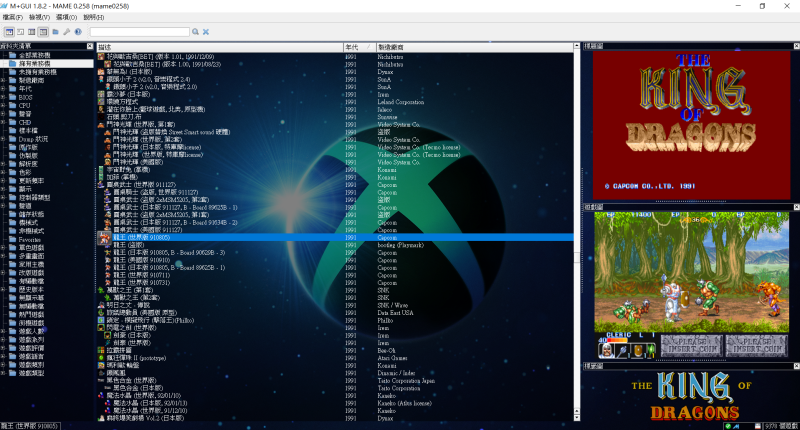Click the icon beside 黑色合金 (世界版)
This screenshot has height=430, width=800.
[x=101, y=381]
